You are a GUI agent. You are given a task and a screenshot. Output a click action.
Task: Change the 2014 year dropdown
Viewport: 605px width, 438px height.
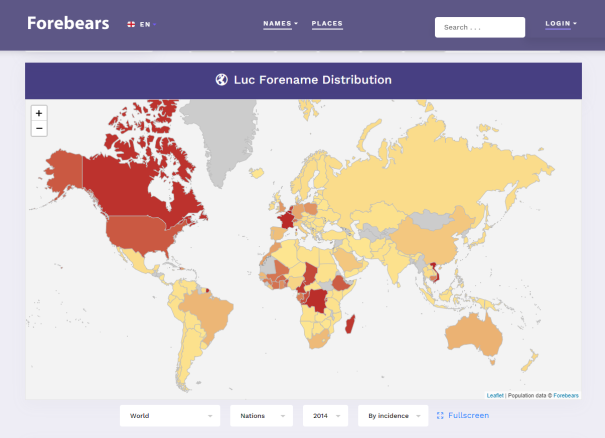coord(326,415)
